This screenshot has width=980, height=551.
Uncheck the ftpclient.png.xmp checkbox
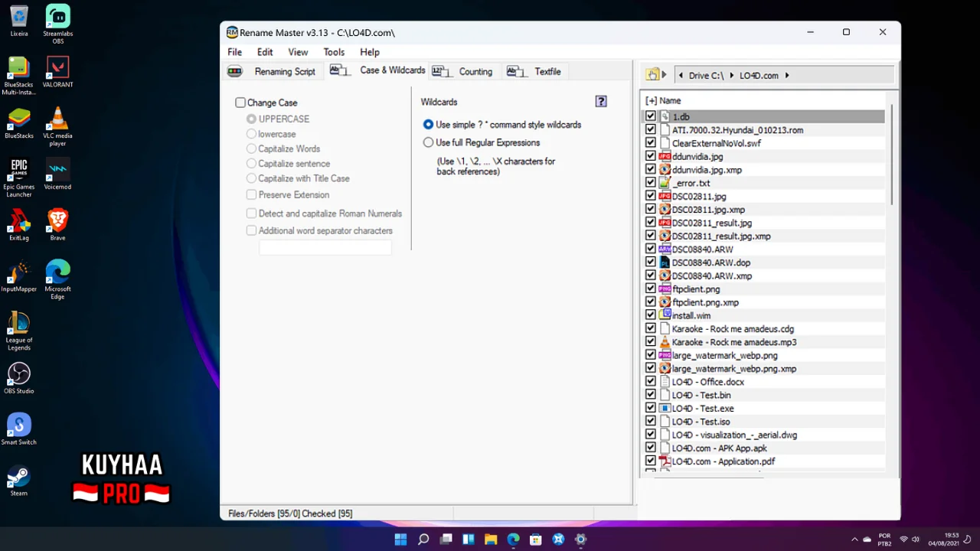tap(651, 302)
